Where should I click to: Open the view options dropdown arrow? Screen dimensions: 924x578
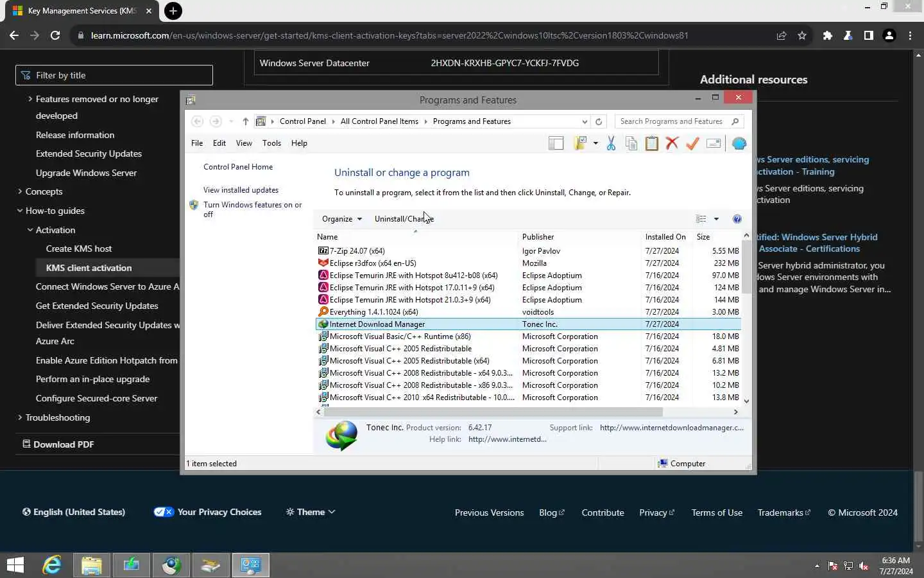[716, 219]
